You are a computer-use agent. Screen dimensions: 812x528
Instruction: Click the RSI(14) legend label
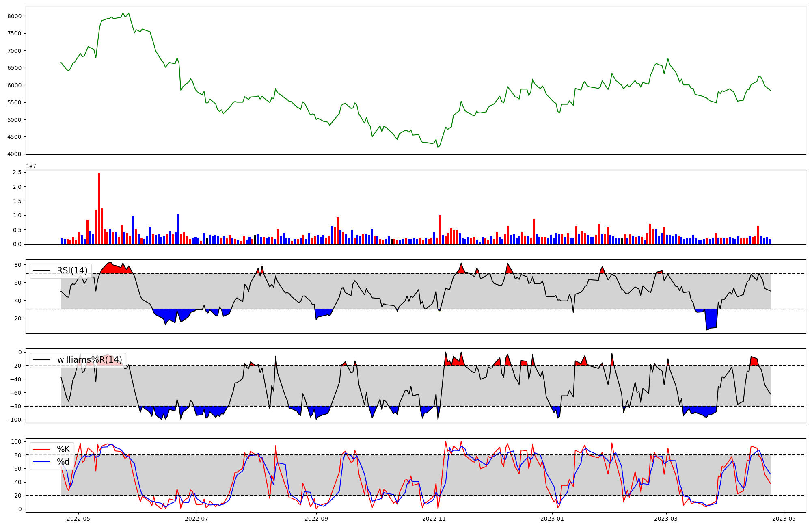click(x=72, y=270)
